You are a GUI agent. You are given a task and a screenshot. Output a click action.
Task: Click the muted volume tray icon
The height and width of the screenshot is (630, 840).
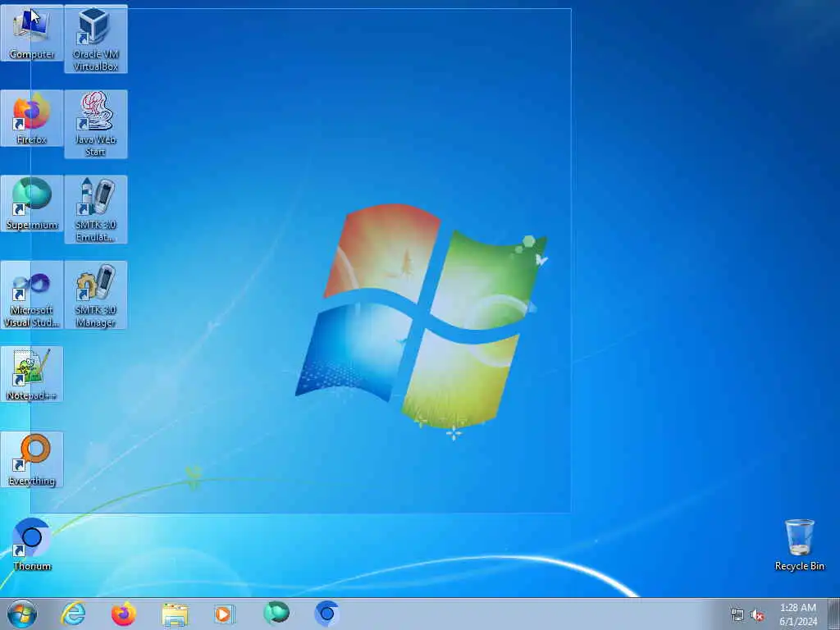point(757,614)
